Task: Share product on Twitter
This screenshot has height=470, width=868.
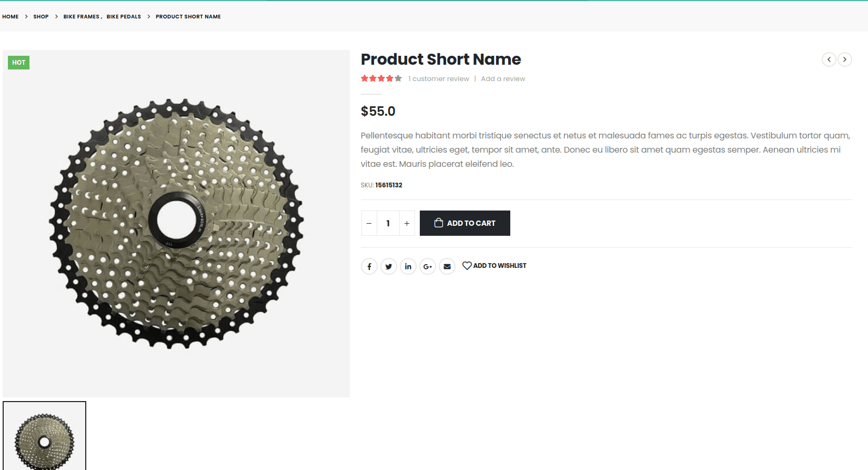Action: tap(389, 266)
